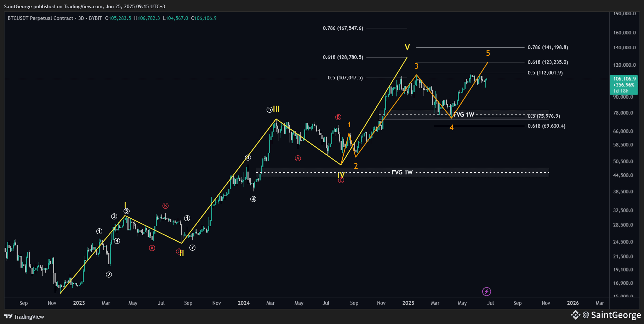Click 120,000.0 on the price axis
The width and height of the screenshot is (644, 324).
pyautogui.click(x=625, y=65)
